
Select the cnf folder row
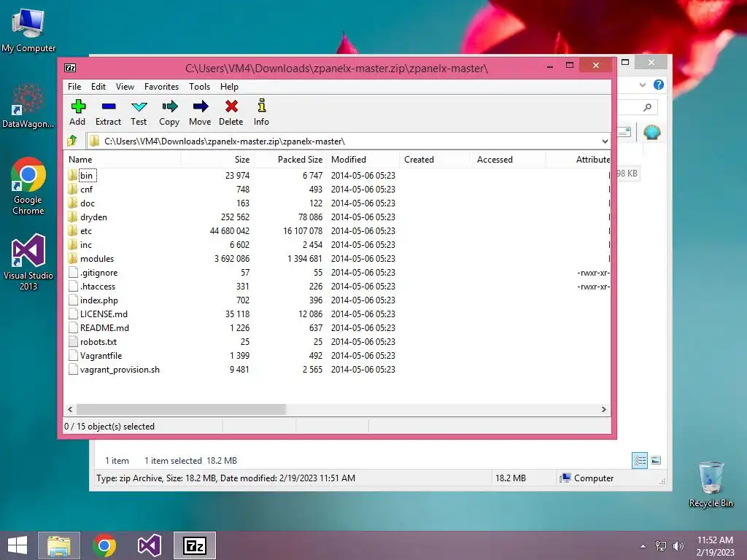(337, 190)
